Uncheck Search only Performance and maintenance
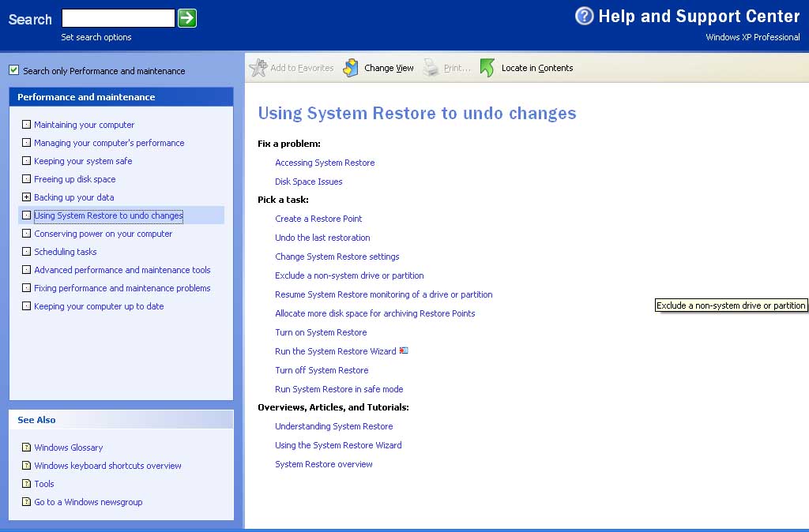Viewport: 809px width, 532px height. click(x=14, y=70)
